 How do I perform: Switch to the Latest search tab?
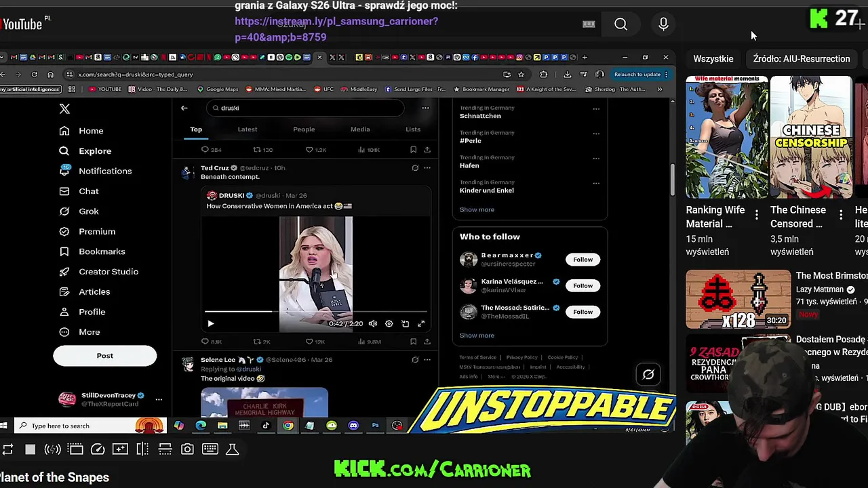248,129
